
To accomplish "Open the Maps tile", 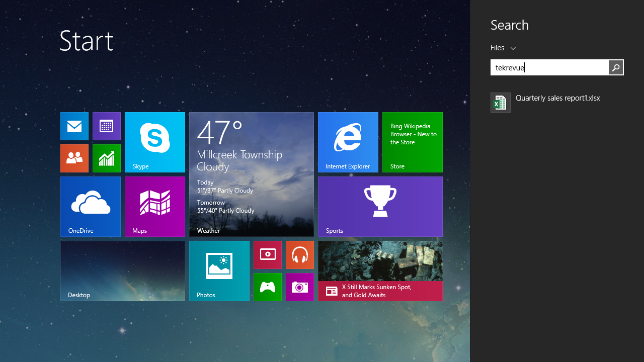I will coord(155,207).
